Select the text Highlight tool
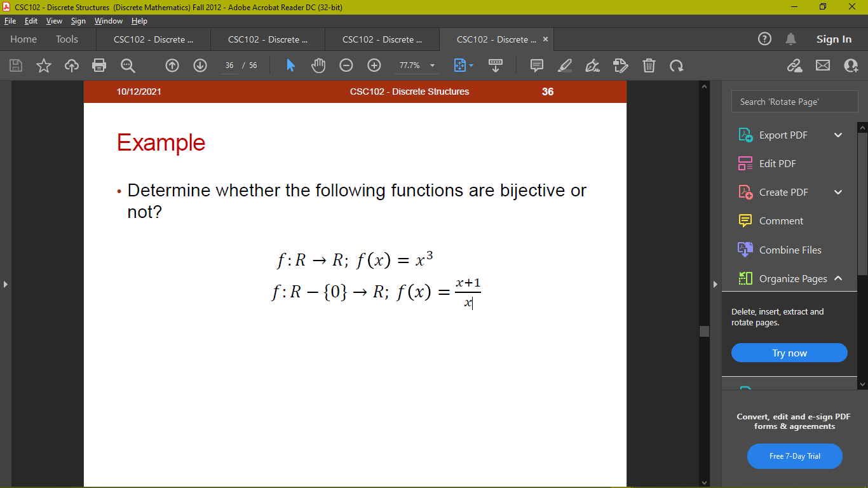Image resolution: width=868 pixels, height=488 pixels. 564,65
